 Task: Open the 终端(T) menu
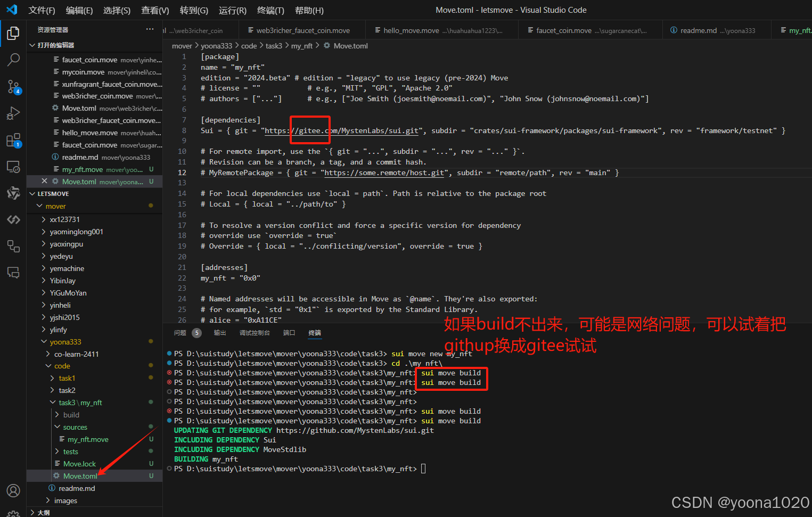(x=270, y=10)
